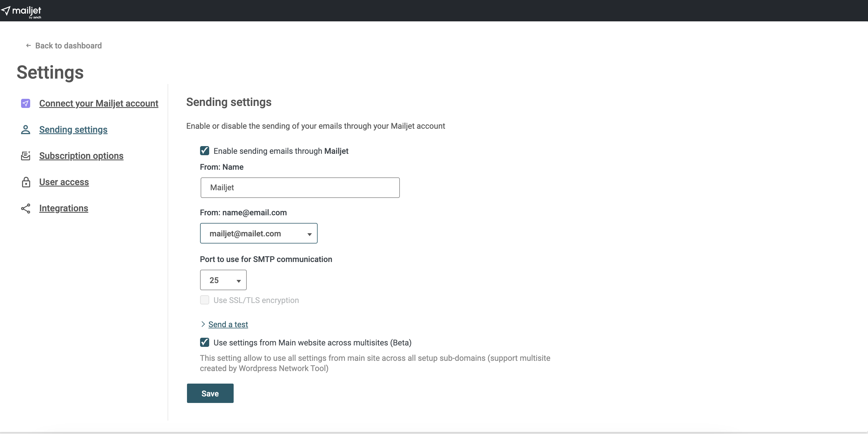
Task: Click the From Name input field
Action: tap(300, 187)
